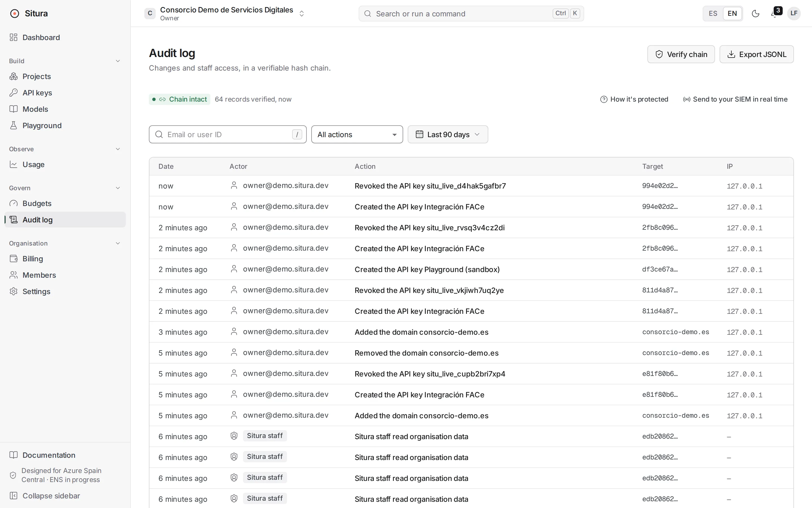Click 'Revoked the API key situ_live_cupb2bri7xp4' row

point(471,374)
